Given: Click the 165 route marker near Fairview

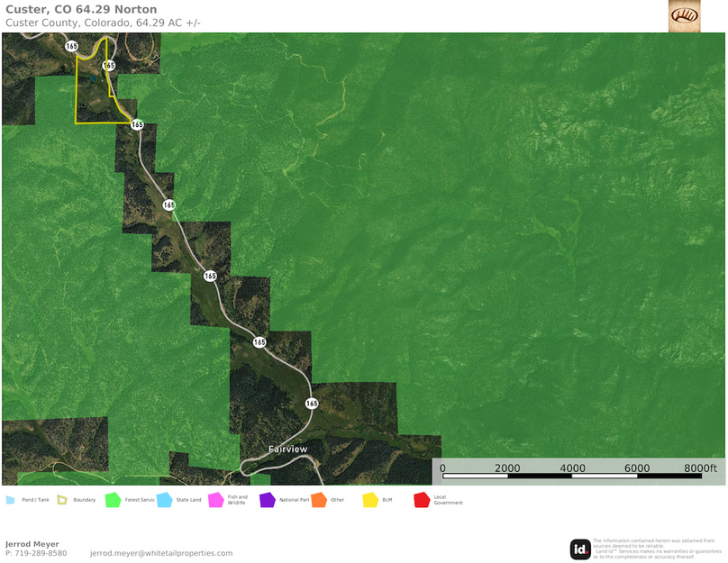Looking at the screenshot, I should pyautogui.click(x=312, y=402).
